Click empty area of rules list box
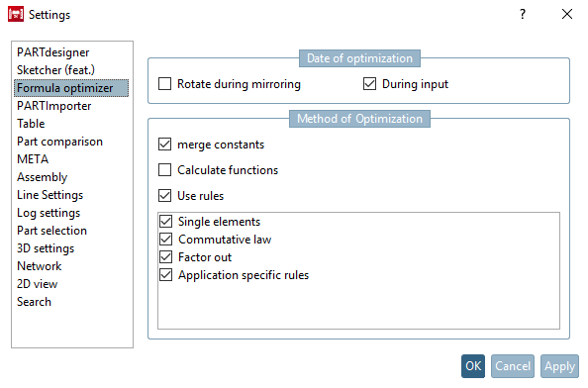 coord(358,306)
